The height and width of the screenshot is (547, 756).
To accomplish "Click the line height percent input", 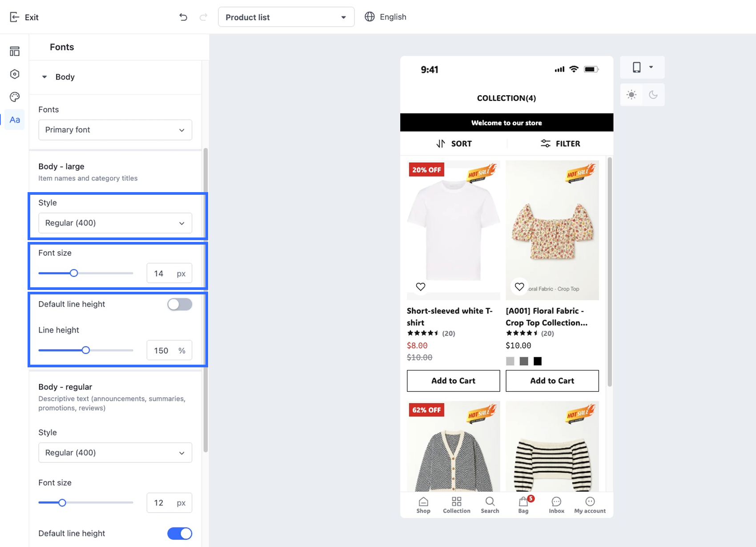I will tap(169, 350).
